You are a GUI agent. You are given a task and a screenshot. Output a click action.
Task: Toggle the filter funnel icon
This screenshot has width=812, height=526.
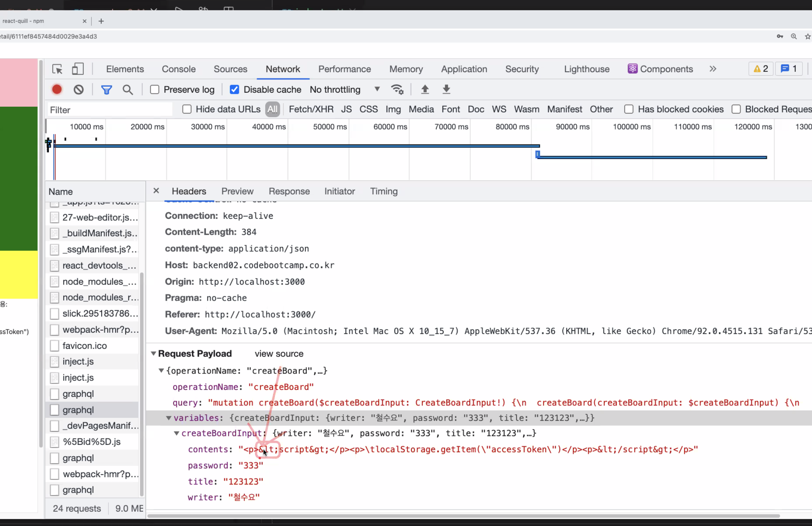(x=107, y=90)
